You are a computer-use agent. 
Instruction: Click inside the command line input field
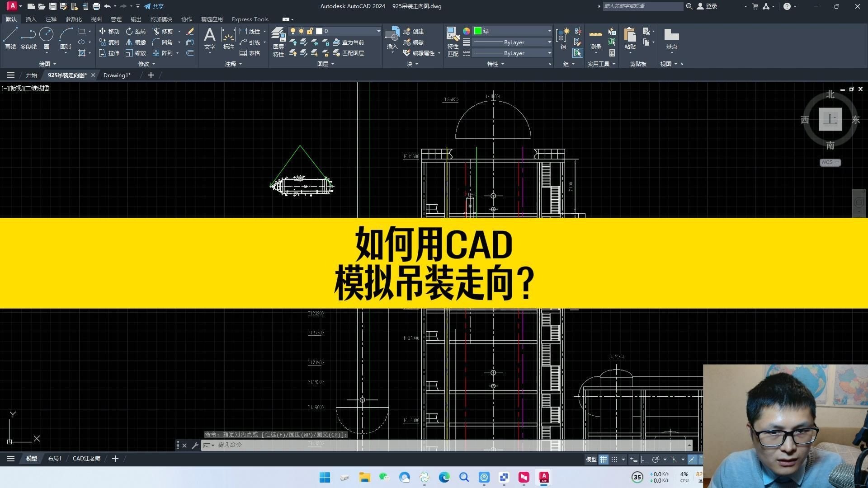pos(316,445)
